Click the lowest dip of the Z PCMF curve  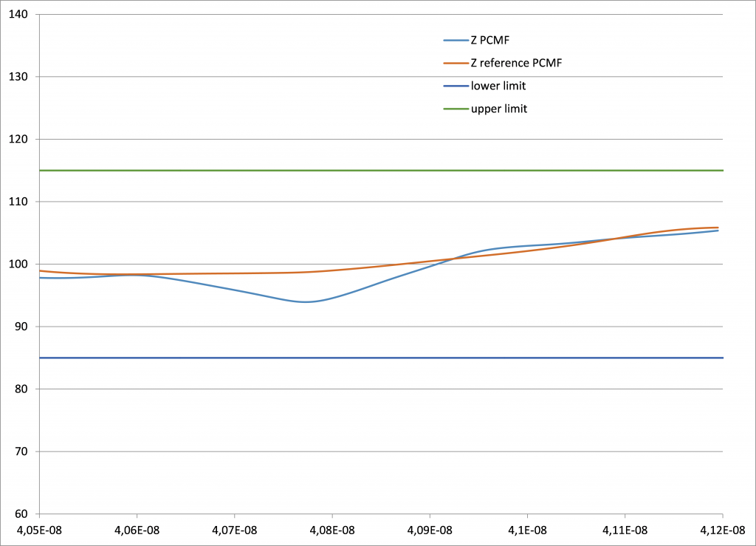click(x=304, y=301)
